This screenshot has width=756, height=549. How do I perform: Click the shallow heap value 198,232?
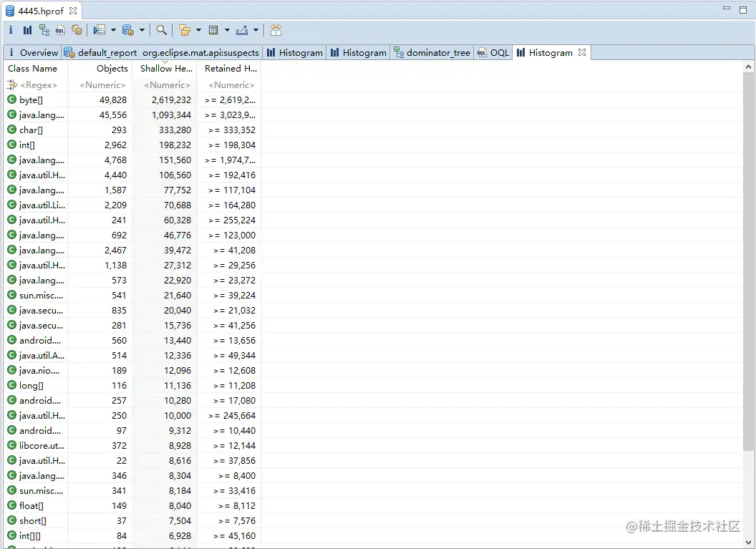[175, 145]
